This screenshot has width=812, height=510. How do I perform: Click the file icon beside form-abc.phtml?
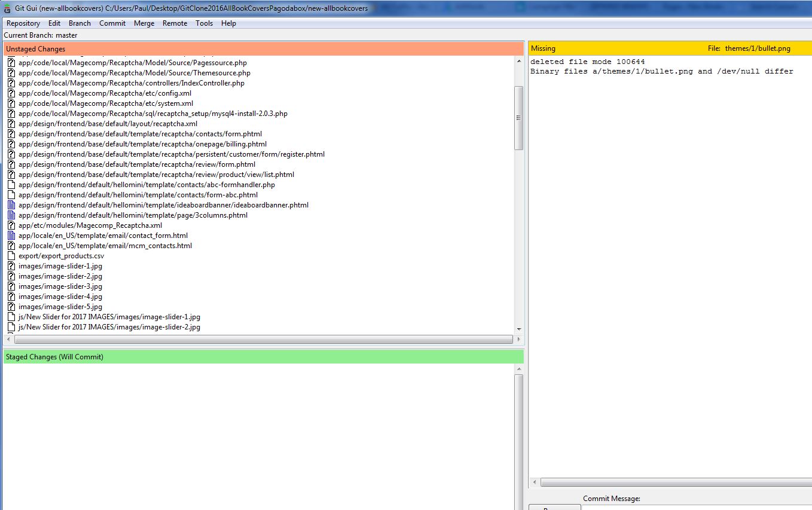click(x=11, y=195)
